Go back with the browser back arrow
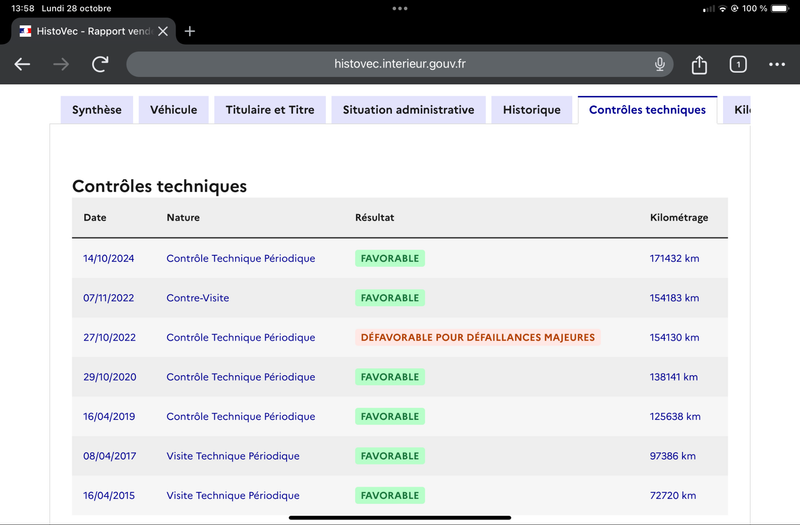800x525 pixels. pos(22,64)
